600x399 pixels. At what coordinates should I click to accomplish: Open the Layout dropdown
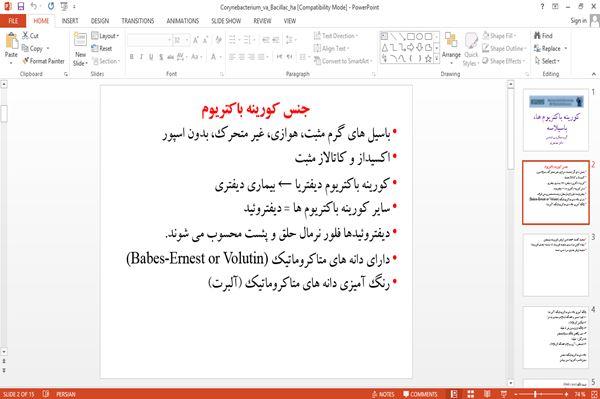pyautogui.click(x=106, y=36)
